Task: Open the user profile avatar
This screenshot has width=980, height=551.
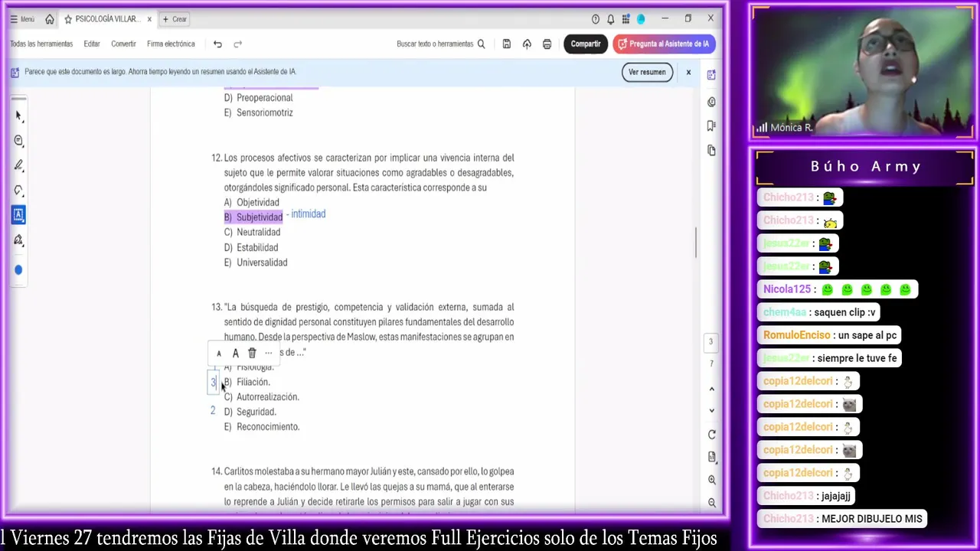Action: (641, 19)
